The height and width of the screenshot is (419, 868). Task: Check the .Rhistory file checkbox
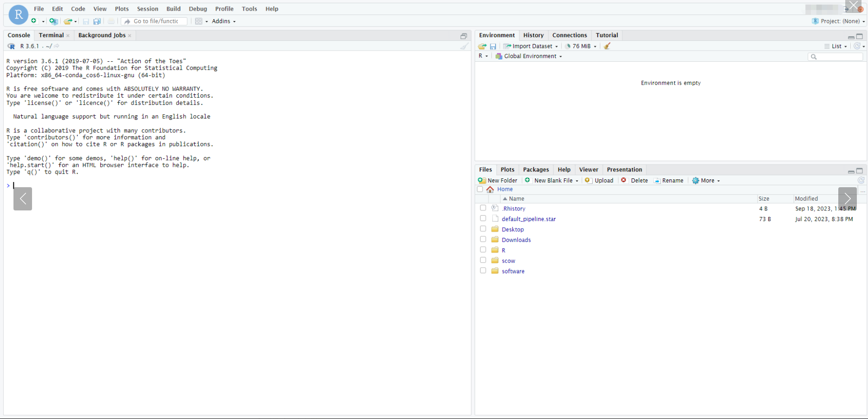(483, 208)
